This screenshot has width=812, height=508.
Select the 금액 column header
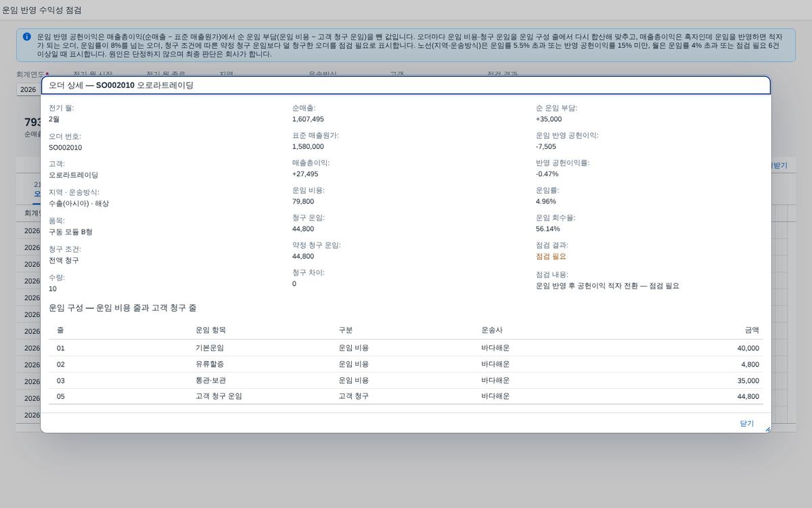752,330
